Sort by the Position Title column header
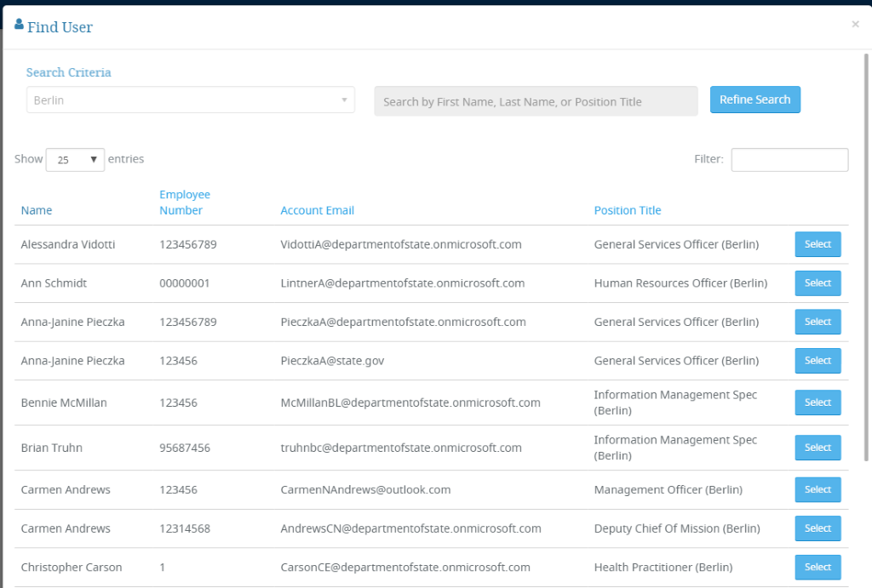 tap(628, 211)
